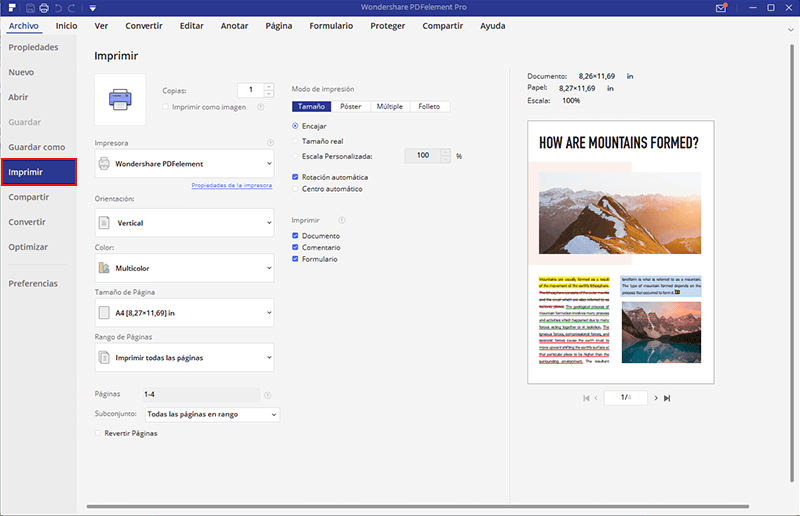Open the Inicio menu tab

click(x=66, y=26)
